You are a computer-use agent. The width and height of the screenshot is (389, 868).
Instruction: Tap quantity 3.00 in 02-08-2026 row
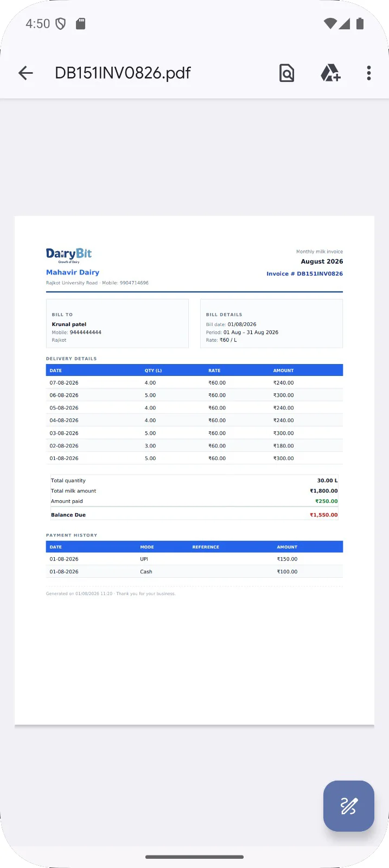150,446
